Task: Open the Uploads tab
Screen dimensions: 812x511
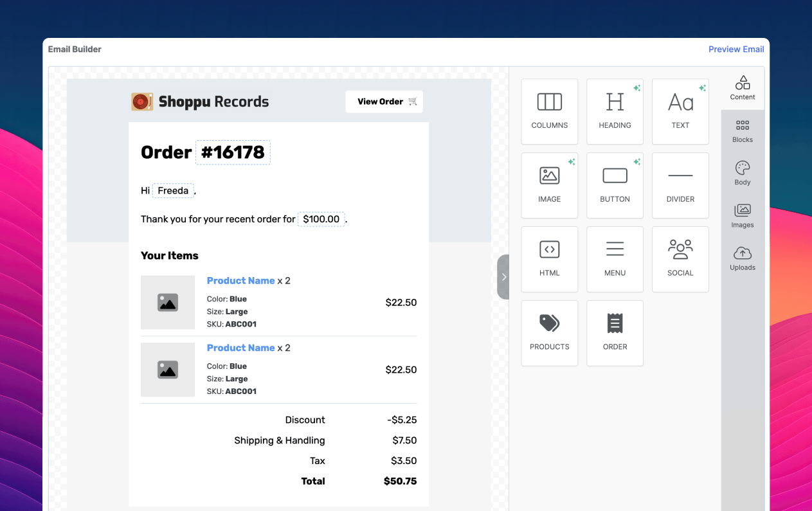Action: (742, 258)
